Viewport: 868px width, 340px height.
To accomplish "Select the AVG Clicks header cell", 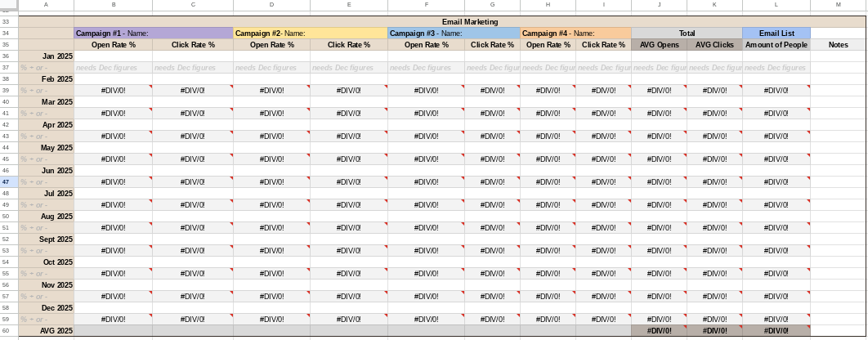I will click(x=715, y=45).
